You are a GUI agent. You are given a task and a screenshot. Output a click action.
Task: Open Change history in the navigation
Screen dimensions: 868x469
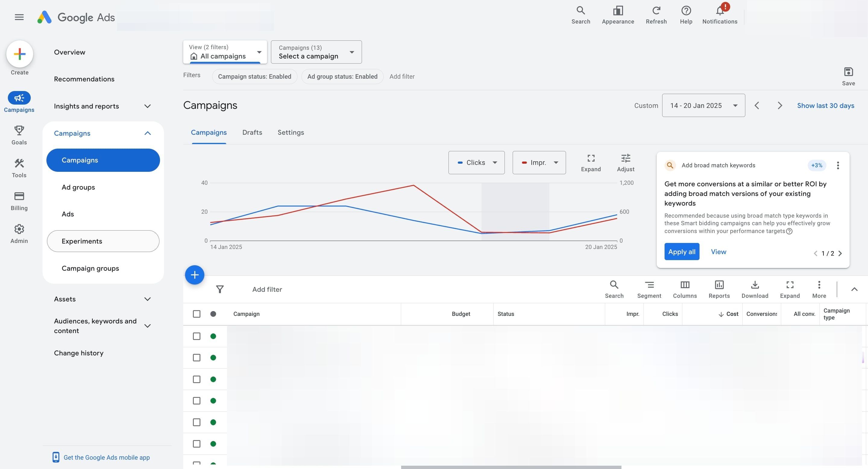click(x=78, y=353)
